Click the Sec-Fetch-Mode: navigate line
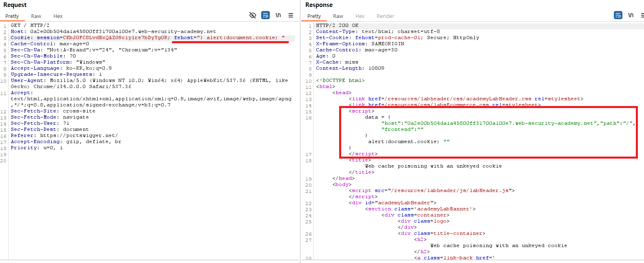Image resolution: width=644 pixels, height=263 pixels. coord(50,117)
